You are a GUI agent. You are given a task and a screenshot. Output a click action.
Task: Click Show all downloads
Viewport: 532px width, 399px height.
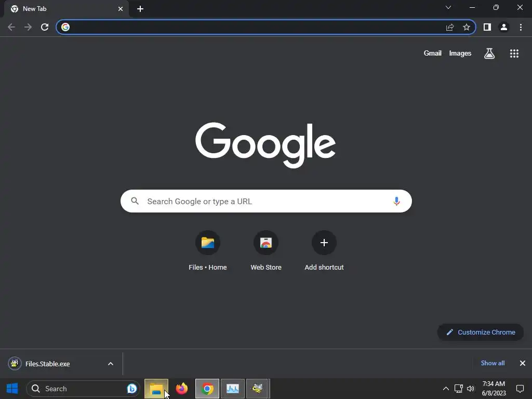click(x=493, y=363)
